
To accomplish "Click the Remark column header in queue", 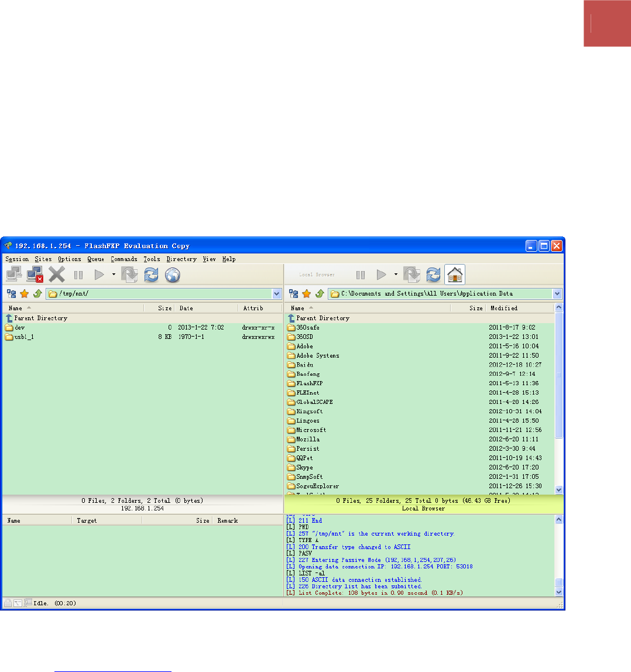I will (248, 521).
